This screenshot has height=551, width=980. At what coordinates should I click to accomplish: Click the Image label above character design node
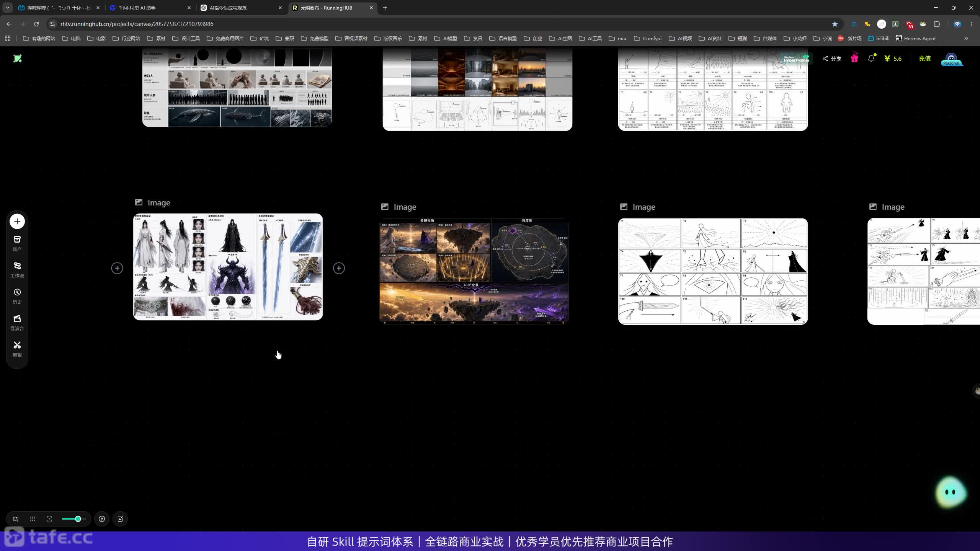(159, 203)
